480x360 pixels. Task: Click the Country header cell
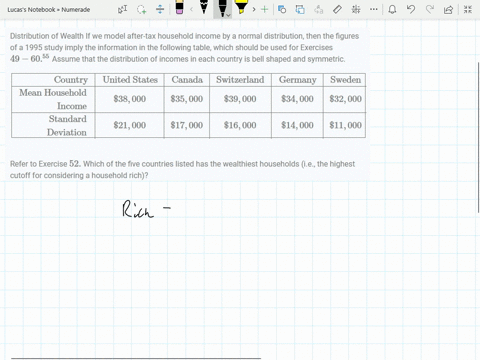(x=53, y=80)
